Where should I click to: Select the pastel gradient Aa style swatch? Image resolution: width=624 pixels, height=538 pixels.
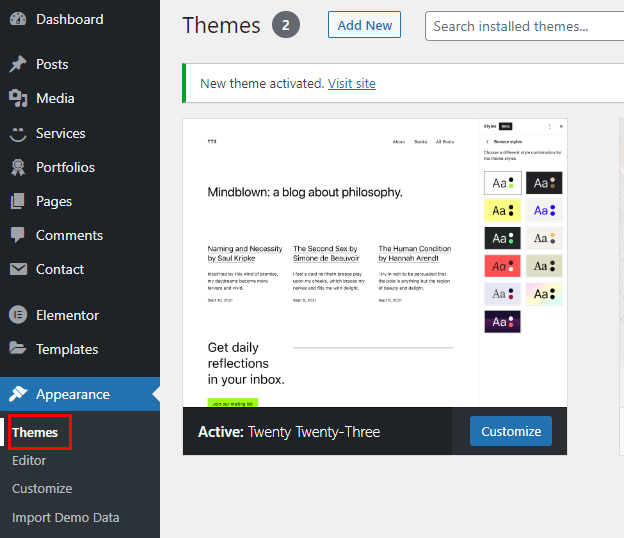tap(544, 294)
